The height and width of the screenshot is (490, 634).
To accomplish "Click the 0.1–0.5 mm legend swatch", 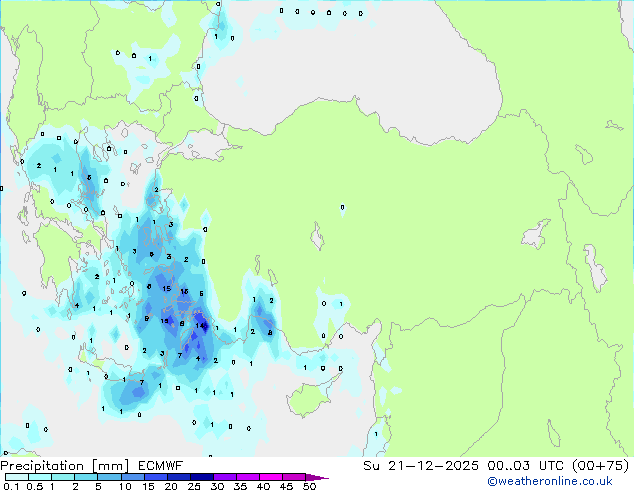I will (x=17, y=477).
